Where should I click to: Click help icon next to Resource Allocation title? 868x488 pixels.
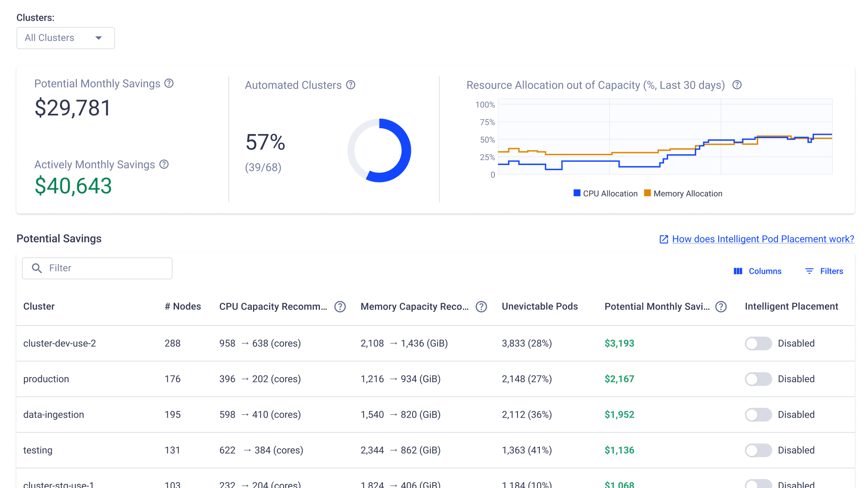tap(737, 85)
